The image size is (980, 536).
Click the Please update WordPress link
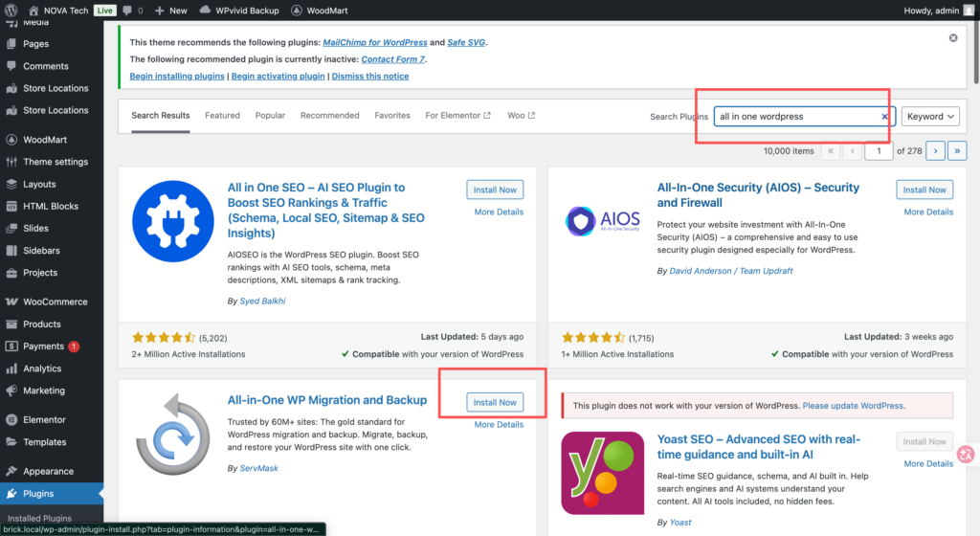pos(853,406)
